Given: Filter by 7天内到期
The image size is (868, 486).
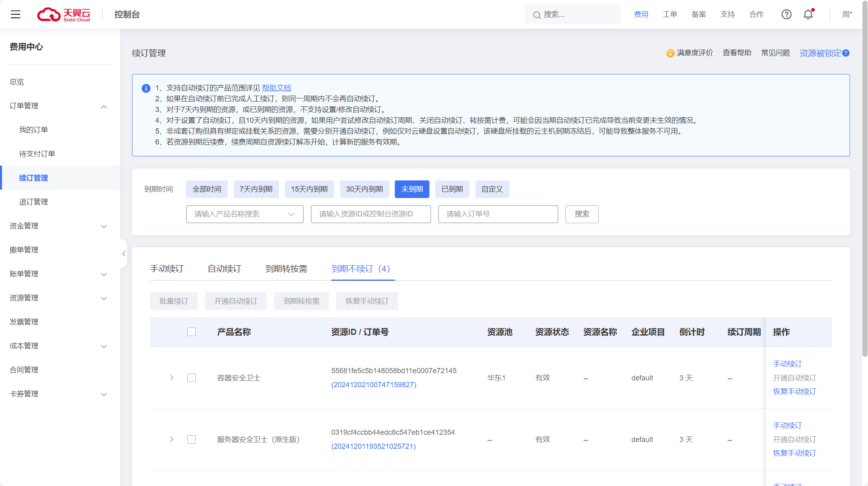Looking at the screenshot, I should pyautogui.click(x=256, y=189).
